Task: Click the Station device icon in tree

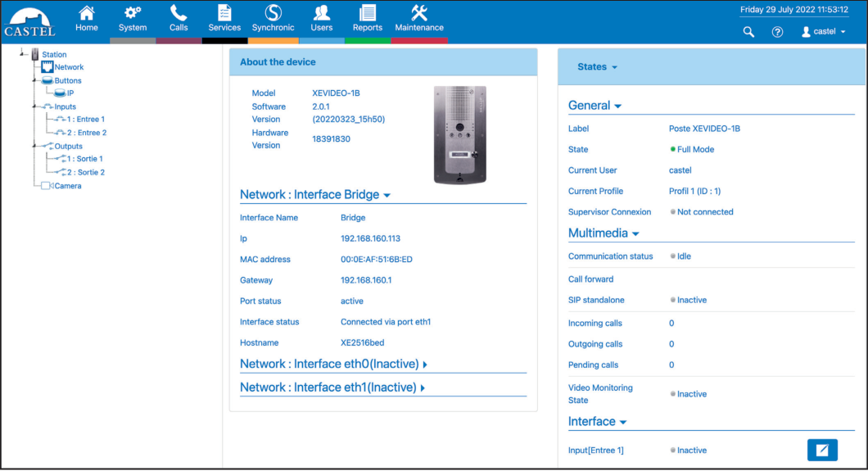Action: pyautogui.click(x=35, y=54)
